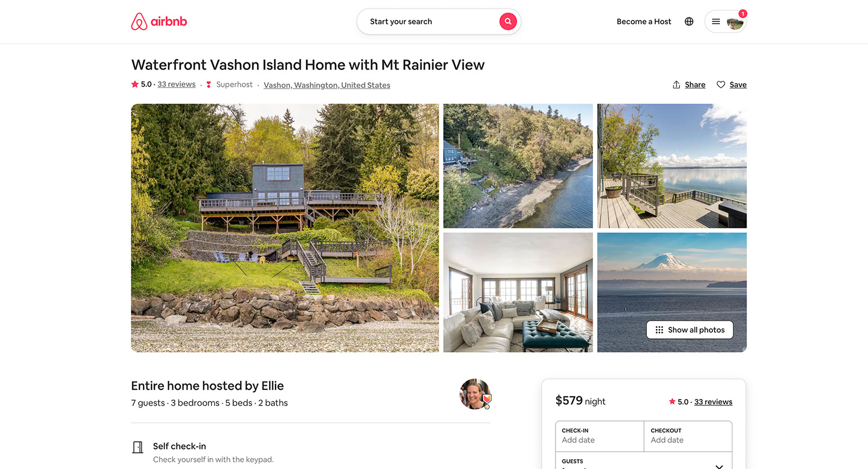Open Vashon, Washington location link
This screenshot has height=469, width=868.
(x=327, y=85)
